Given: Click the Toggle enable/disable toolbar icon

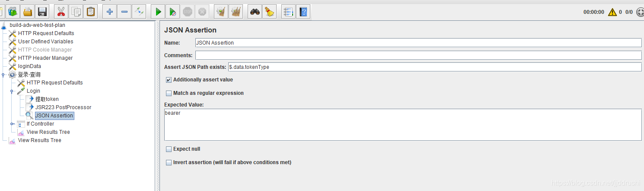Looking at the screenshot, I should pos(139,12).
